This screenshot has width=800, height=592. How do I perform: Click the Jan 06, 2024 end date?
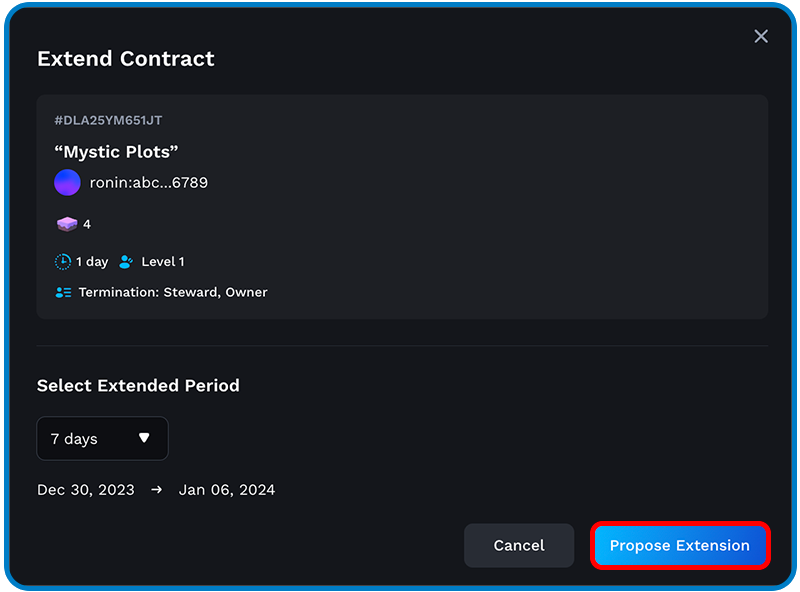tap(227, 490)
